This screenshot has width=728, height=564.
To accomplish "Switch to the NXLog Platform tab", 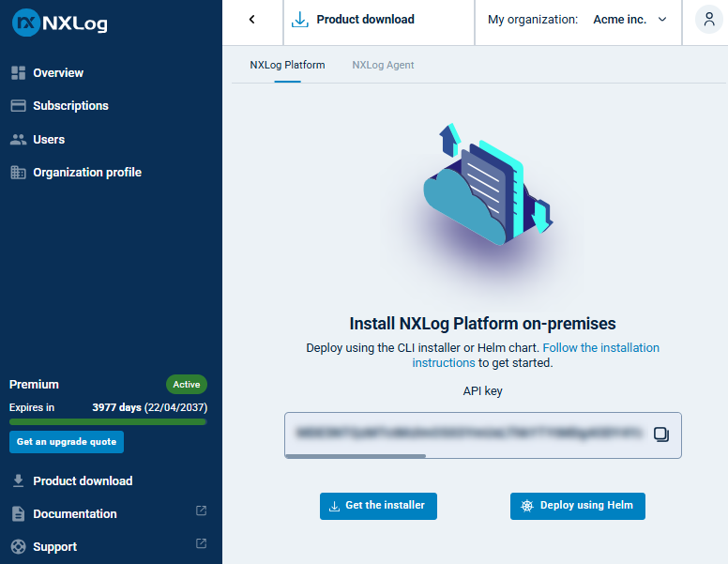I will pos(287,65).
